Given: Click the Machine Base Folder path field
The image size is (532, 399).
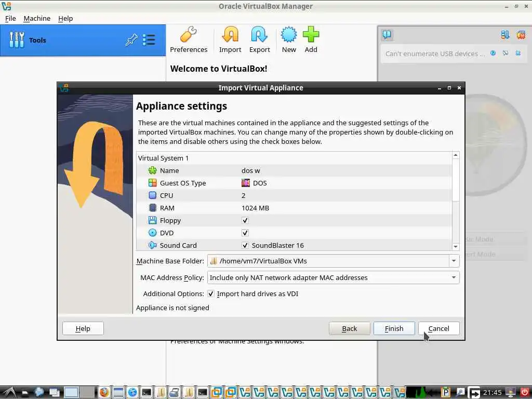Looking at the screenshot, I should (328, 261).
